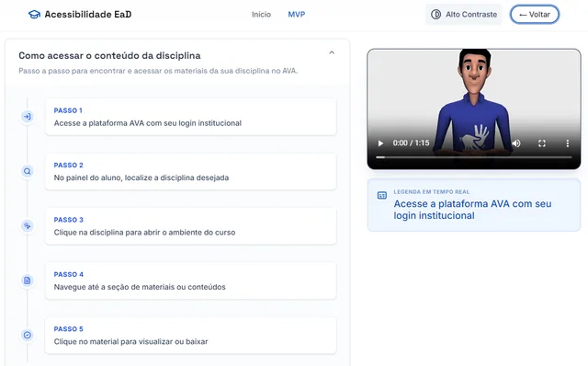Click the Acessibilidade EaD brand title

coord(88,15)
